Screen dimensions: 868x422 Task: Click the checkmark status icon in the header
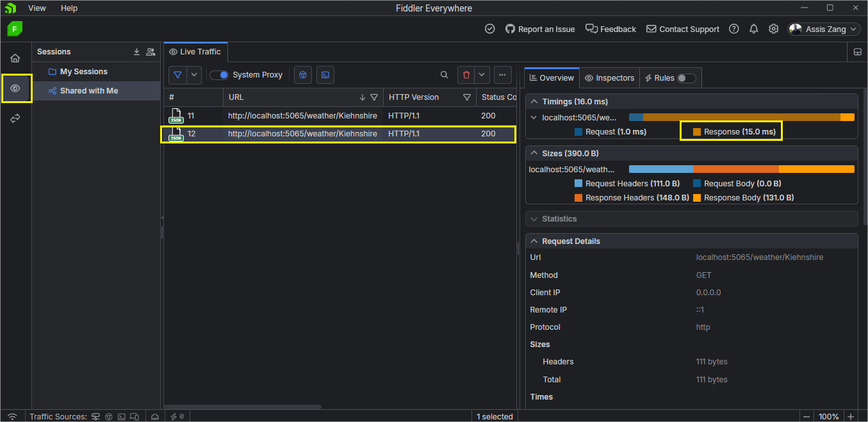point(490,29)
